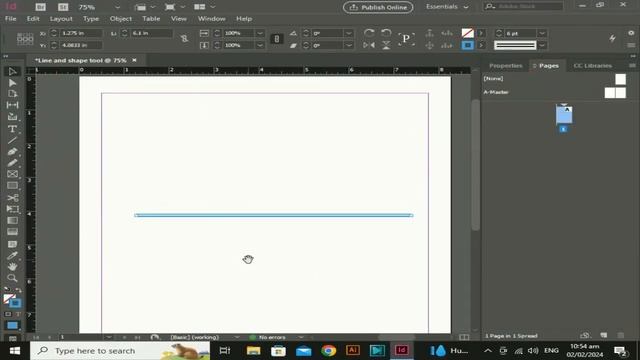The image size is (640, 360).
Task: Click the fill swatch in control panel
Action: click(x=467, y=33)
